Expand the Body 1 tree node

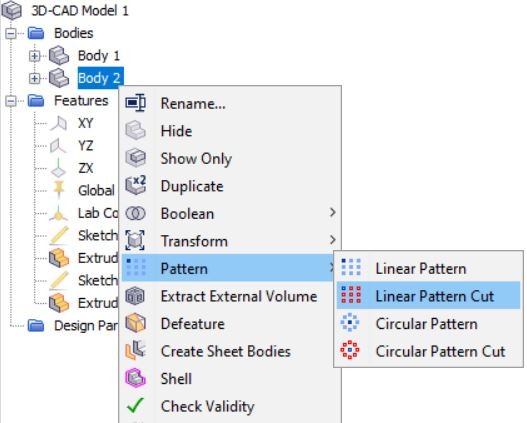pyautogui.click(x=34, y=56)
